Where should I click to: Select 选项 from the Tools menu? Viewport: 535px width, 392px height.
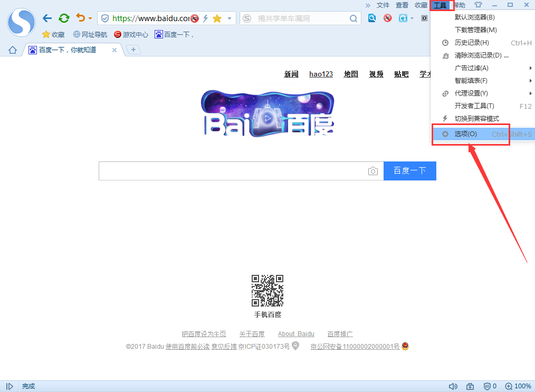[x=465, y=133]
